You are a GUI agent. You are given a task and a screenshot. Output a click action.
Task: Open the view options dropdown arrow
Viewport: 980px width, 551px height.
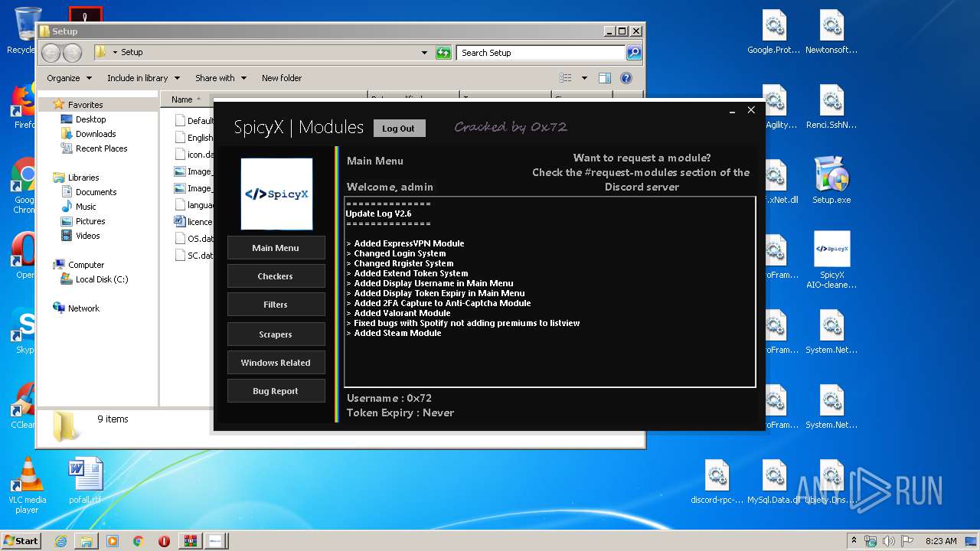coord(584,78)
